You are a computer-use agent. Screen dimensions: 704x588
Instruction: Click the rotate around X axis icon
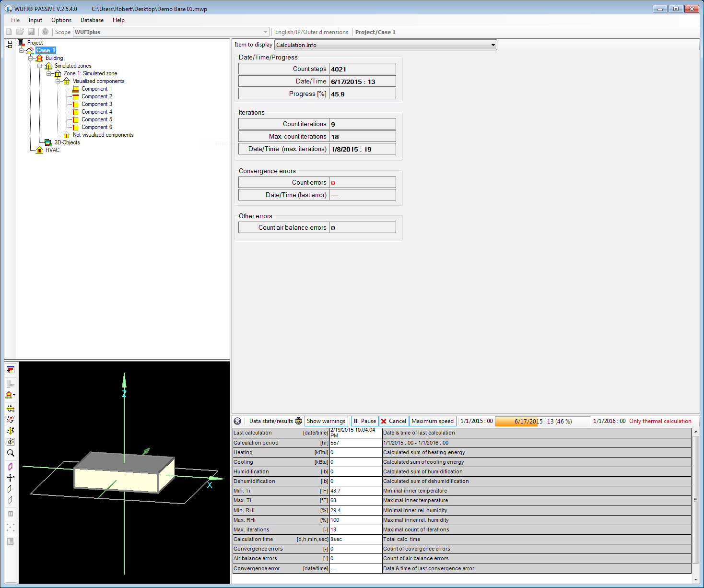(10, 409)
